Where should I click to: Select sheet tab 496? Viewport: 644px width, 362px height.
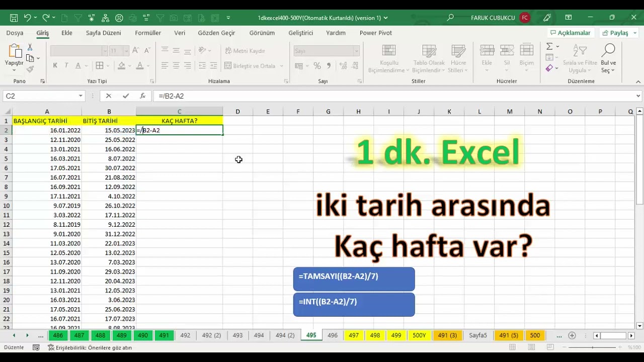pyautogui.click(x=333, y=335)
